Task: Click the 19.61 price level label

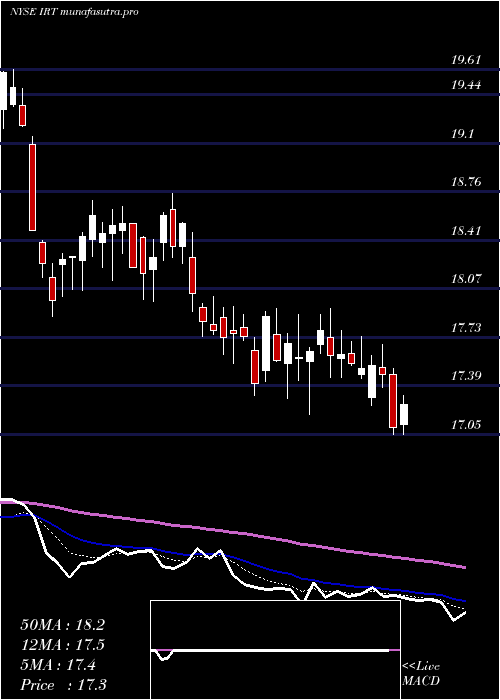Action: pyautogui.click(x=466, y=60)
